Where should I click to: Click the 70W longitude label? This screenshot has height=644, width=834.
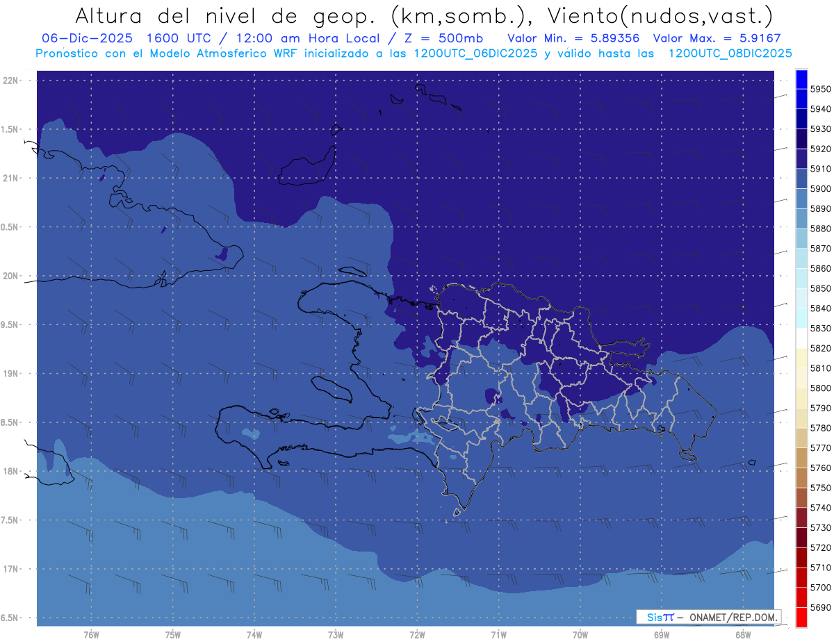[580, 635]
